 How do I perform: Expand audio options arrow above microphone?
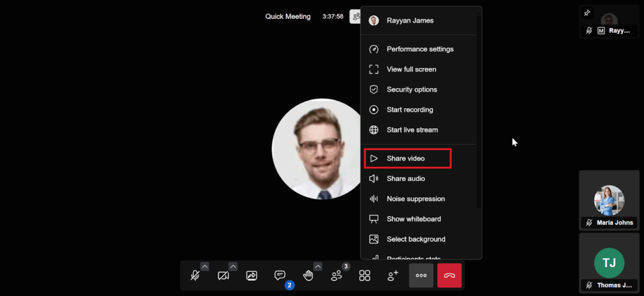coord(204,266)
